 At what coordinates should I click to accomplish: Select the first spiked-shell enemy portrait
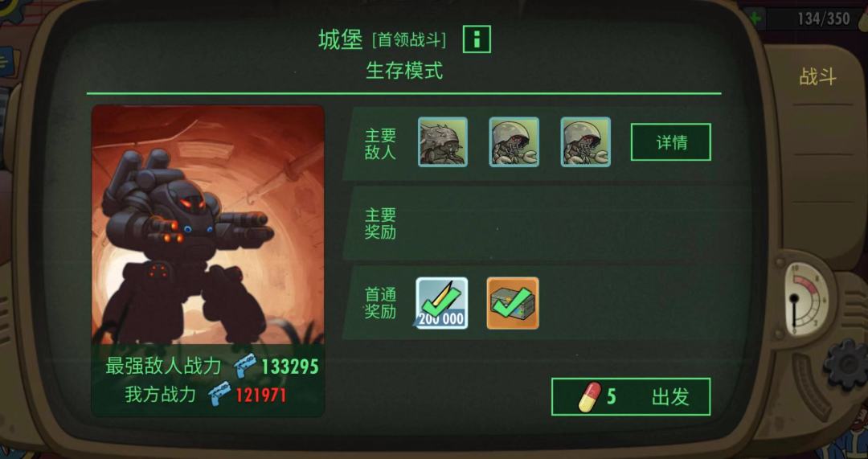(442, 141)
